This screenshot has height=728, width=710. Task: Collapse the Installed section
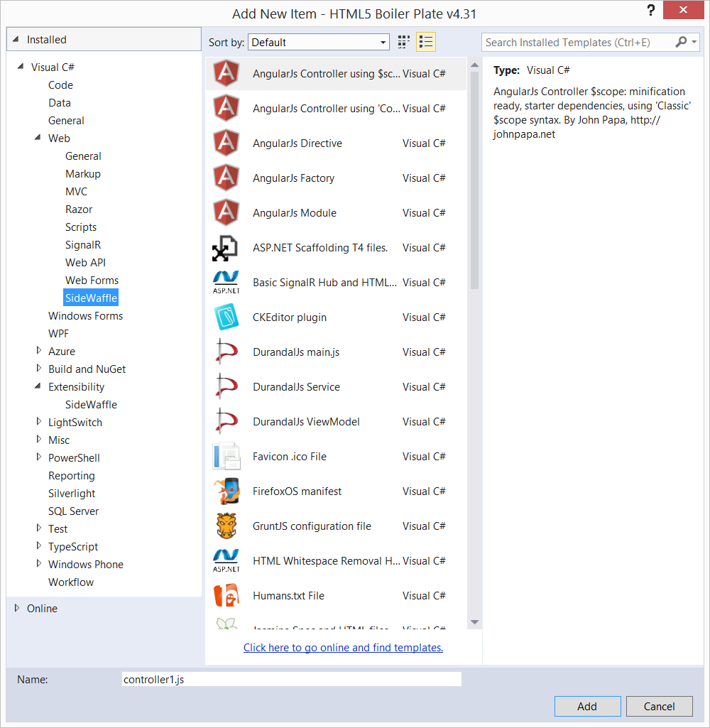point(16,40)
